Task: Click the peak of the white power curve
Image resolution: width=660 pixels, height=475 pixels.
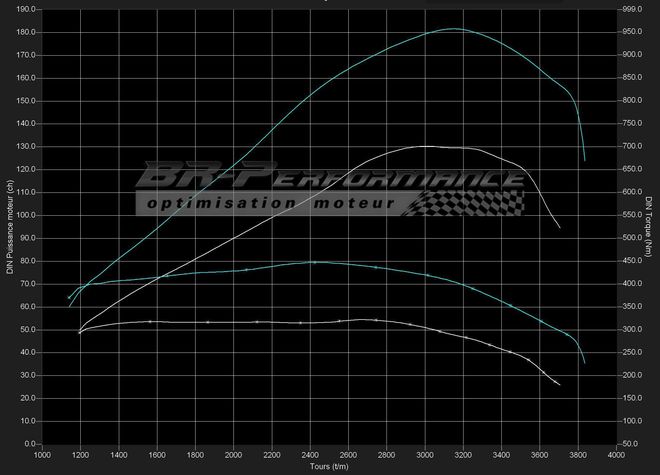Action: (x=426, y=146)
